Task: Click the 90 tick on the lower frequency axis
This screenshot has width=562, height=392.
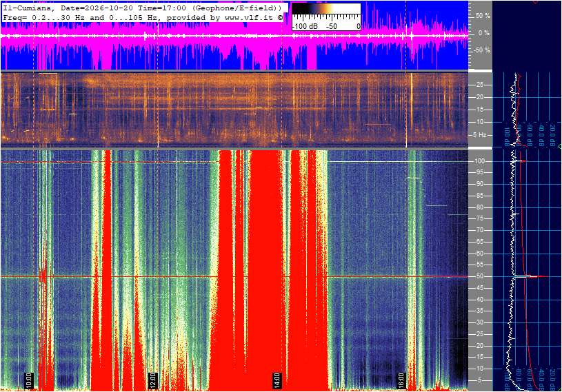Action: pos(479,184)
